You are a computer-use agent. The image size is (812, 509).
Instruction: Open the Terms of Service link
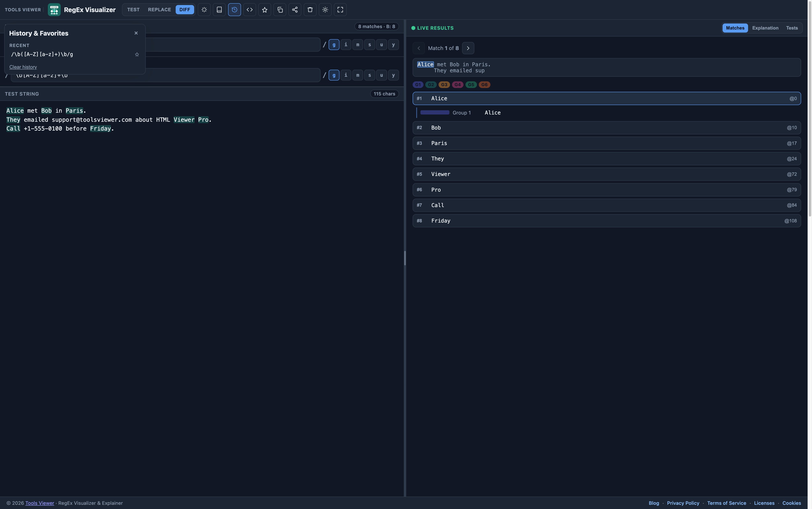[726, 503]
